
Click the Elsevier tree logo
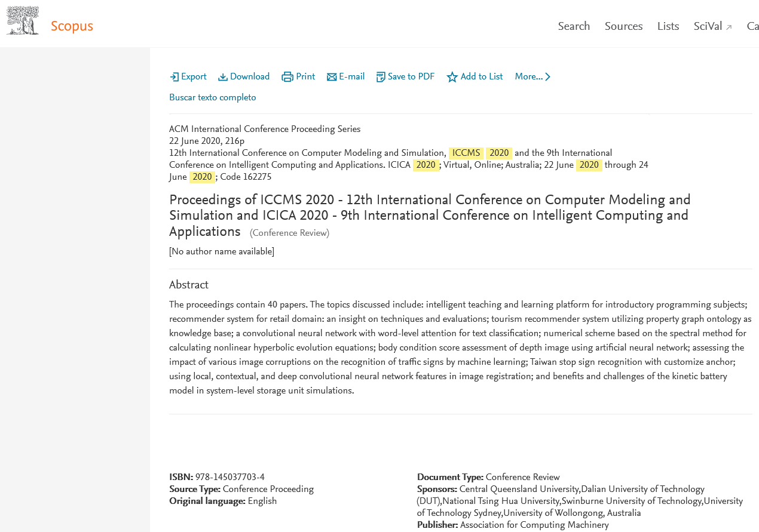23,20
